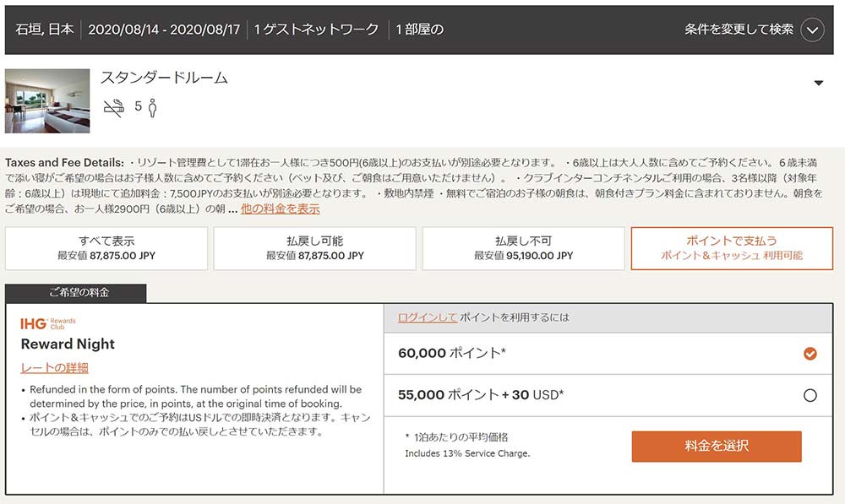Viewport: 845px width, 504px height.
Task: Click the 2020/08/14 - 2020/08/17 date range
Action: [164, 30]
